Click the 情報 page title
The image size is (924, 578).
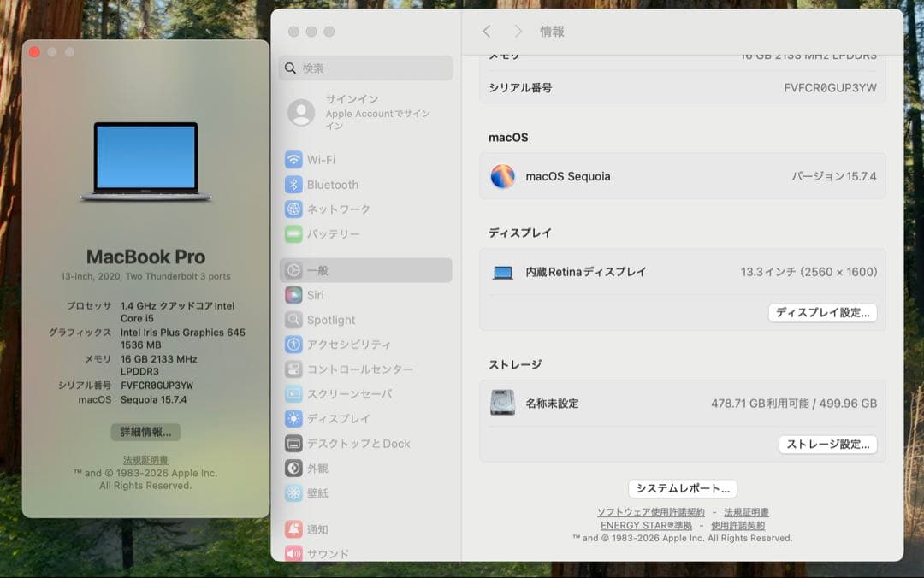point(552,32)
